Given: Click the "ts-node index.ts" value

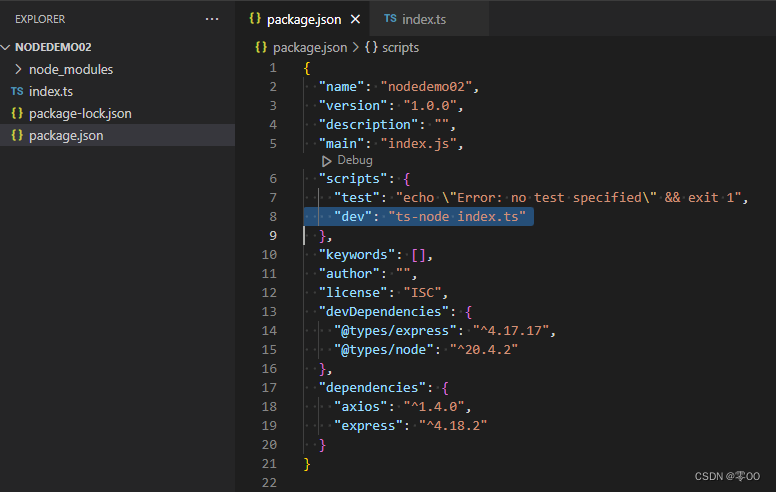Looking at the screenshot, I should (x=457, y=217).
